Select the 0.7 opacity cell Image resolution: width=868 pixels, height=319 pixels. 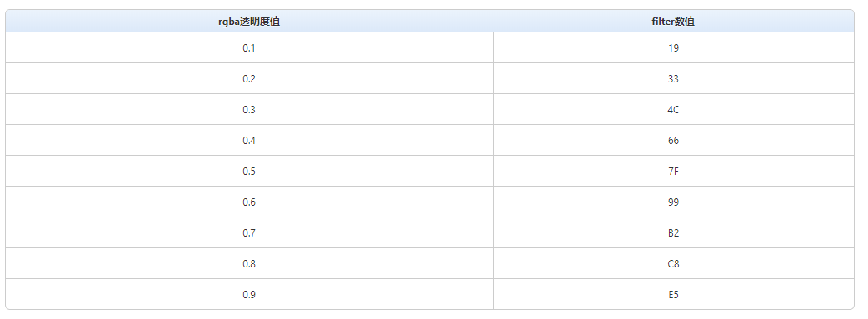249,232
